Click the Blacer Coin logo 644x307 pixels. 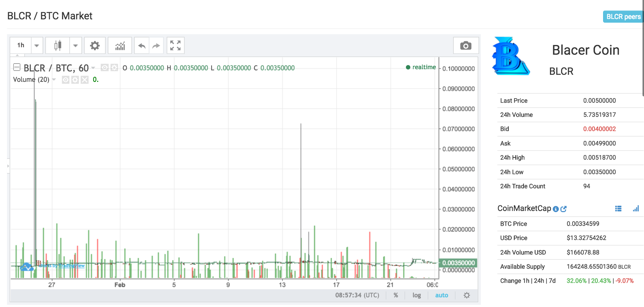(511, 56)
